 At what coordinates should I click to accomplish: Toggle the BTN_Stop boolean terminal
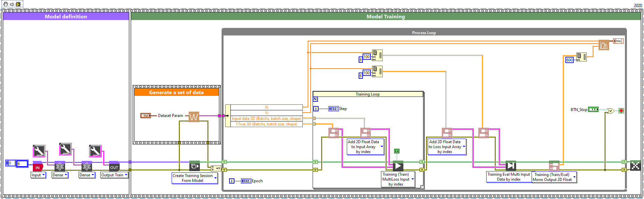click(x=593, y=109)
